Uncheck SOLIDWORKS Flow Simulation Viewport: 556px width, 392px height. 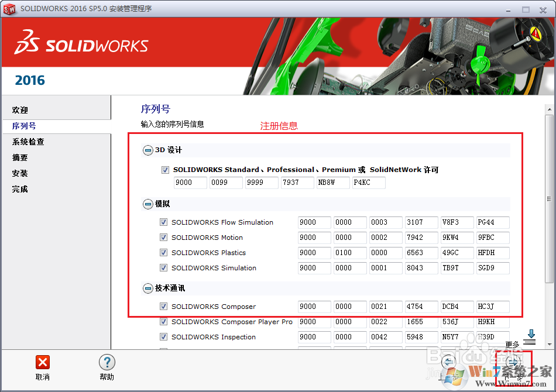(x=164, y=222)
